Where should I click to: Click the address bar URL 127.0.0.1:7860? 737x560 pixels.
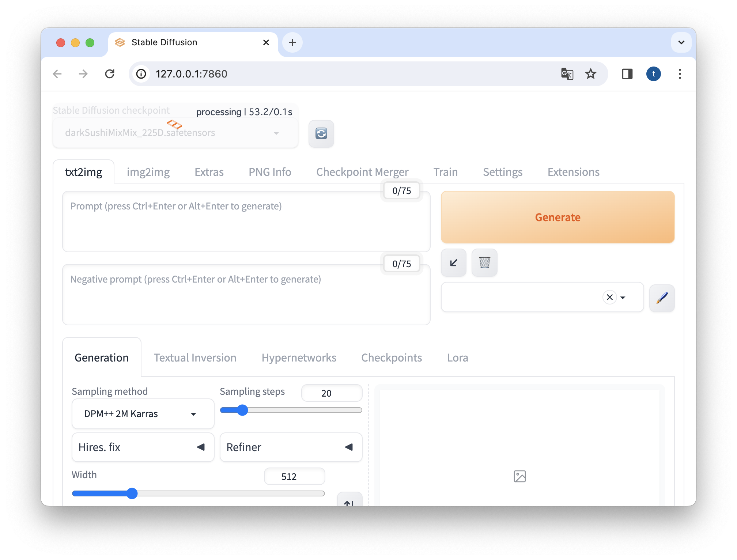(191, 74)
